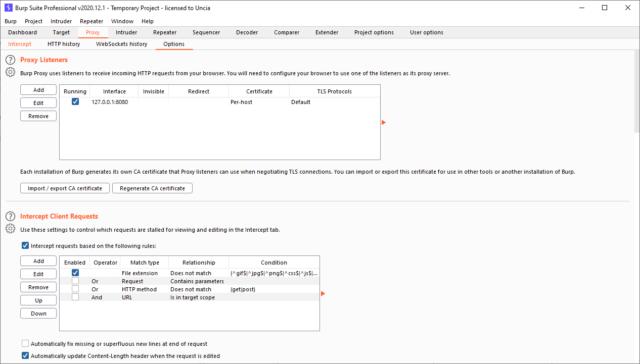The image size is (640, 364).
Task: Select the Is in target scope cell
Action: click(199, 297)
